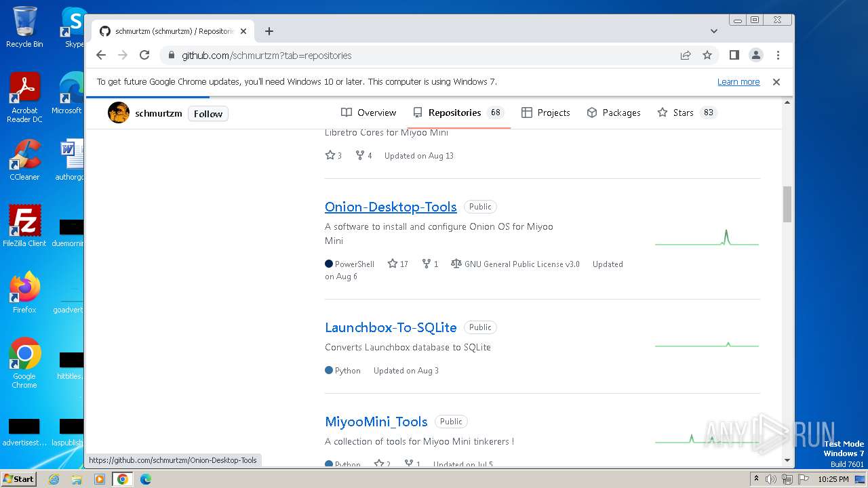This screenshot has height=488, width=868.
Task: Click Public badge beside Onion-Desktop-Tools
Action: pyautogui.click(x=480, y=207)
